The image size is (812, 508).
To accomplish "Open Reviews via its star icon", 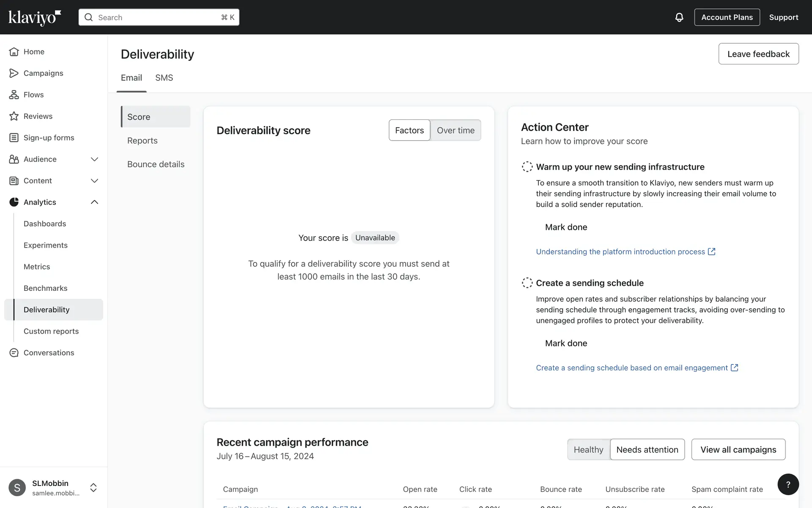I will click(x=14, y=116).
